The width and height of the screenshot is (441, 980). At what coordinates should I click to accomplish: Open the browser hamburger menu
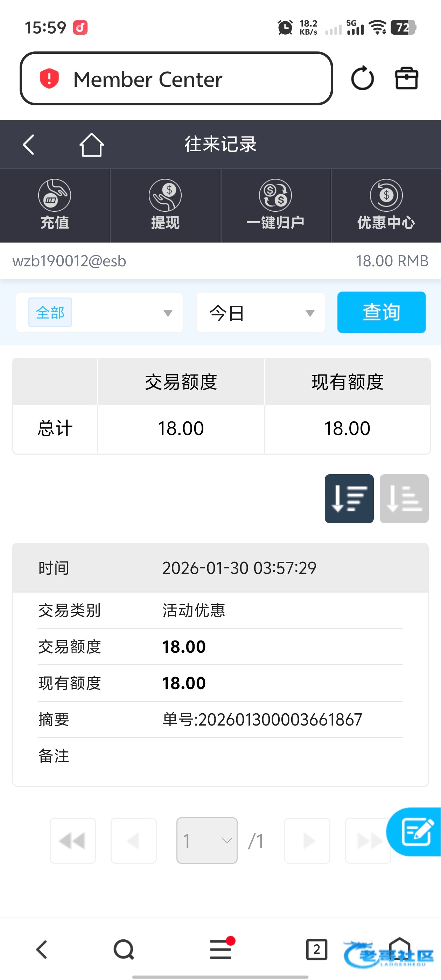click(x=221, y=950)
